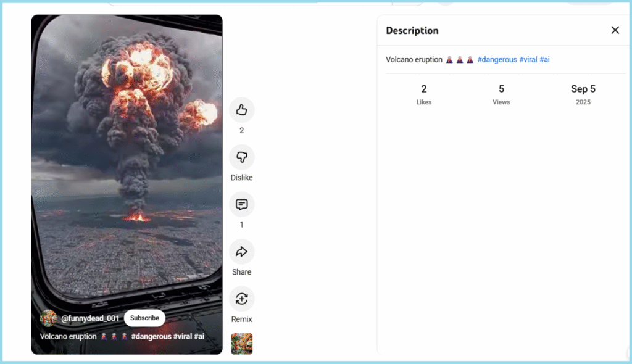Click #viral hashtag in the video caption overlay
This screenshot has width=632, height=364.
coord(183,337)
